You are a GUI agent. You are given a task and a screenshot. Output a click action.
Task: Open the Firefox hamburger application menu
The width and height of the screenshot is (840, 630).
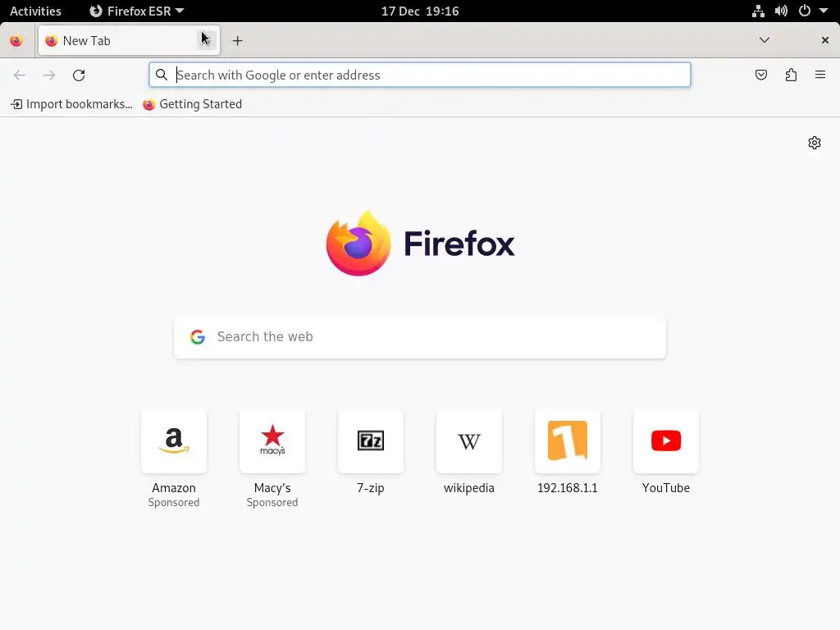click(820, 75)
